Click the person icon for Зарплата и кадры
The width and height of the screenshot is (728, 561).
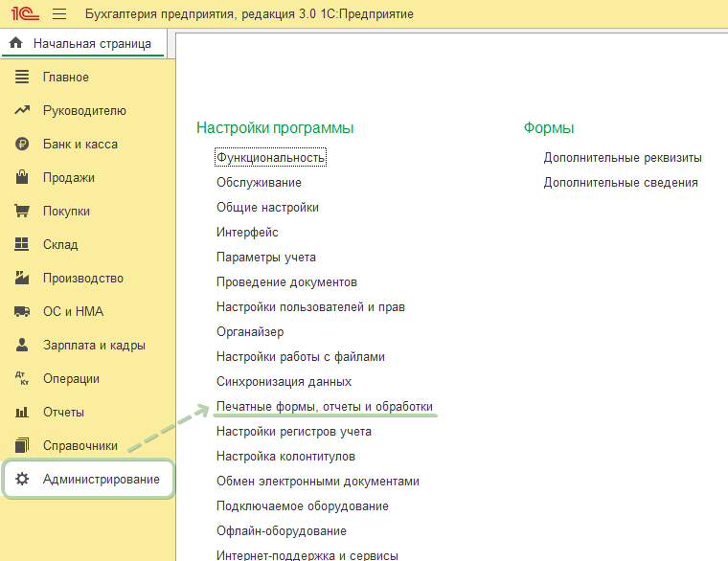coord(22,345)
